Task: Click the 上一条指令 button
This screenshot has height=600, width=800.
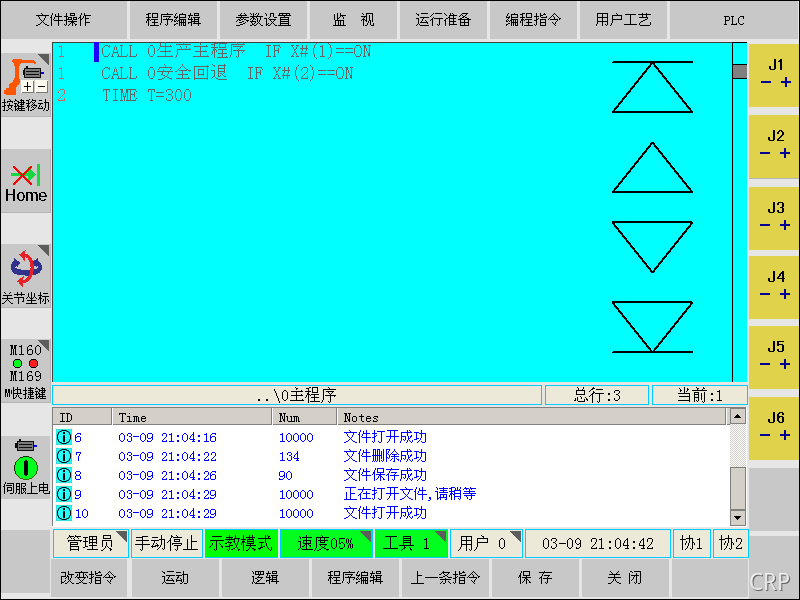Action: point(445,578)
